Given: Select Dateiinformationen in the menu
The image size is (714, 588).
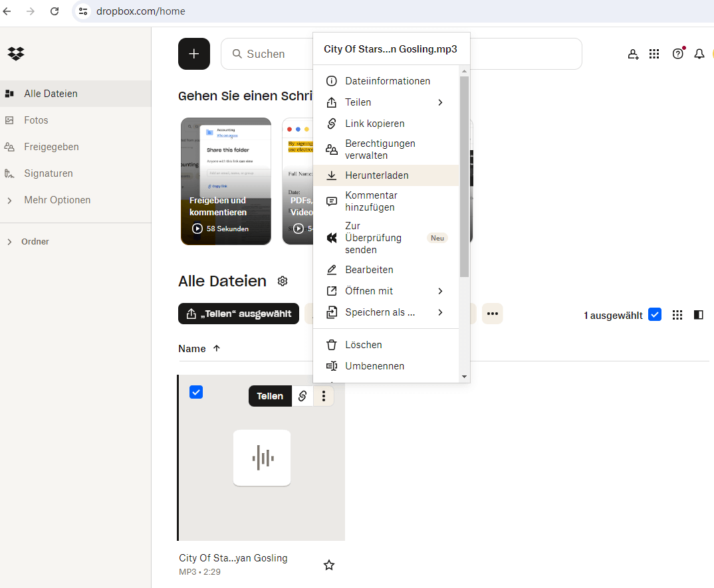Looking at the screenshot, I should [386, 81].
